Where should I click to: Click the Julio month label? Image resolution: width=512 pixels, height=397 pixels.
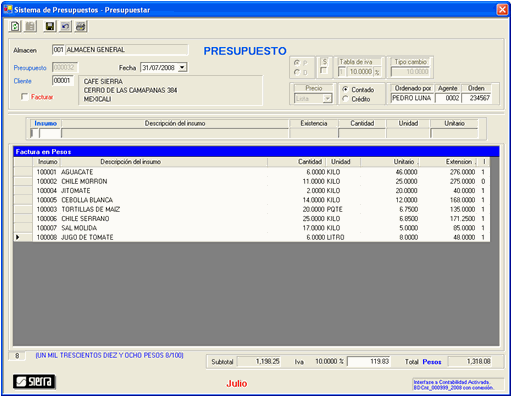coord(237,384)
